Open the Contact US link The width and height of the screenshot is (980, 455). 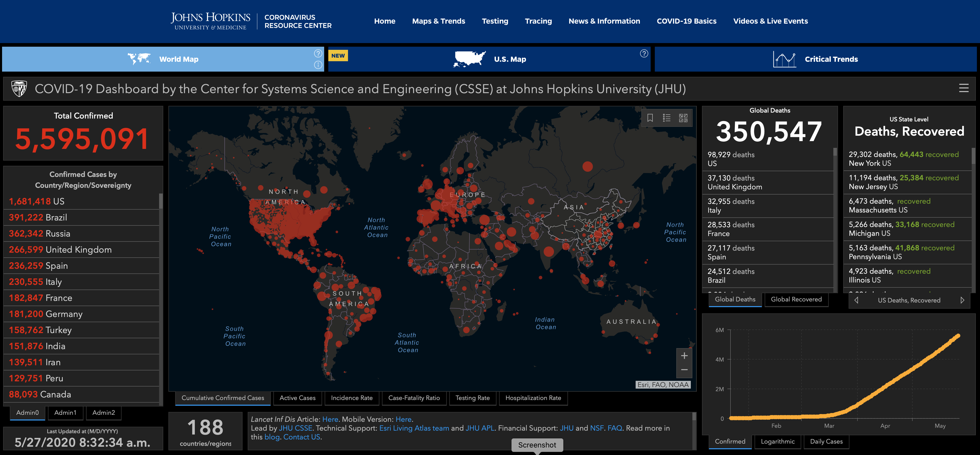(302, 437)
